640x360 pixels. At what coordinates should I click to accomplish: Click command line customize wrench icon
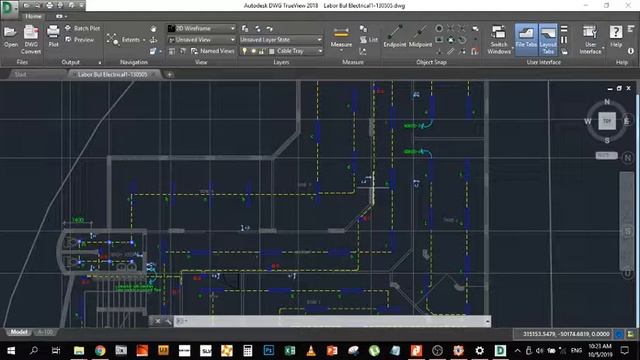(168, 321)
